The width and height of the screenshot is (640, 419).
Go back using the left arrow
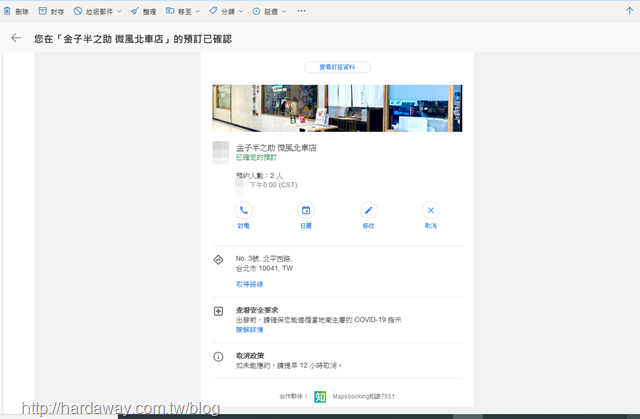coord(16,38)
